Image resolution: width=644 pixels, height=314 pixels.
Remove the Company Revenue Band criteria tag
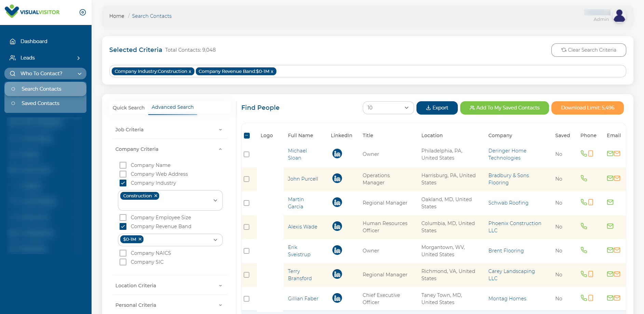[272, 71]
